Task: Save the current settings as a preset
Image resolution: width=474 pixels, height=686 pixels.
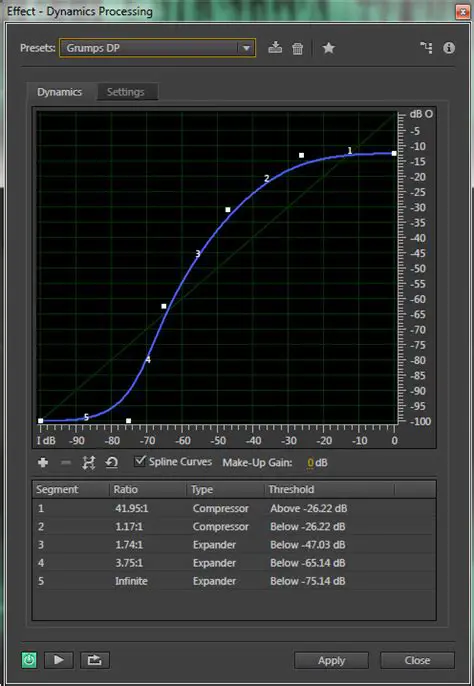Action: tap(275, 47)
